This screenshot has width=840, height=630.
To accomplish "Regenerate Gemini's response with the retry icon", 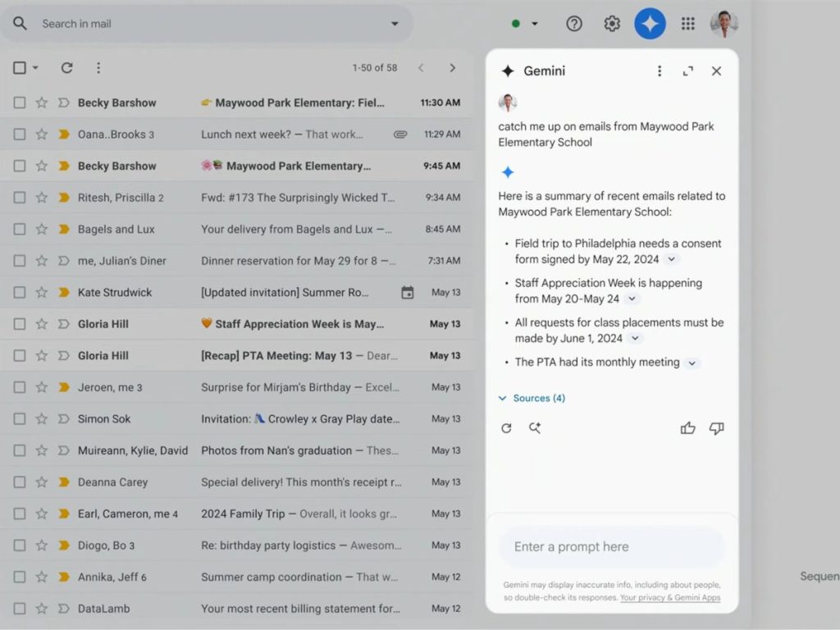I will [507, 427].
